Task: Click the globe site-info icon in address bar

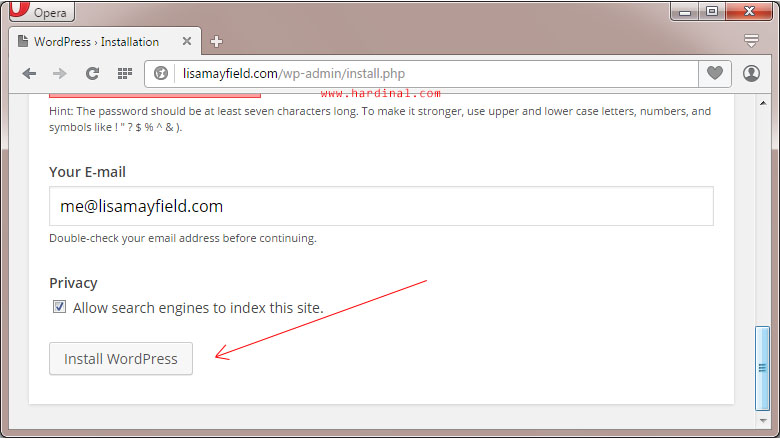Action: pos(161,74)
